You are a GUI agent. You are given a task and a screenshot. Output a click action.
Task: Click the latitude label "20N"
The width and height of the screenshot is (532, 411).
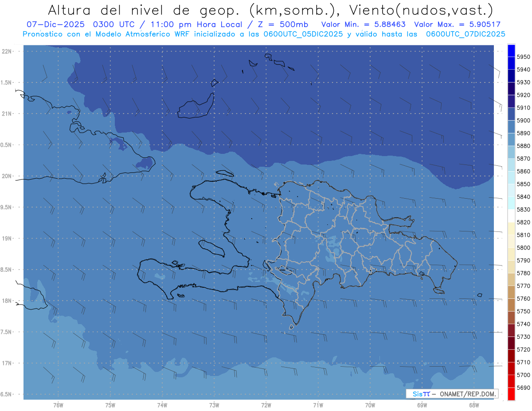(7, 176)
